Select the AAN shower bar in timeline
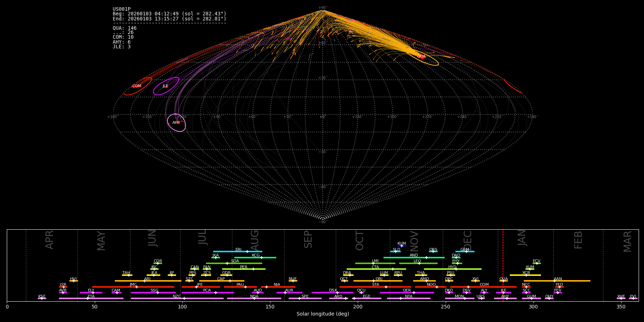Image resolution: width=644 pixels, height=322 pixels. (557, 281)
